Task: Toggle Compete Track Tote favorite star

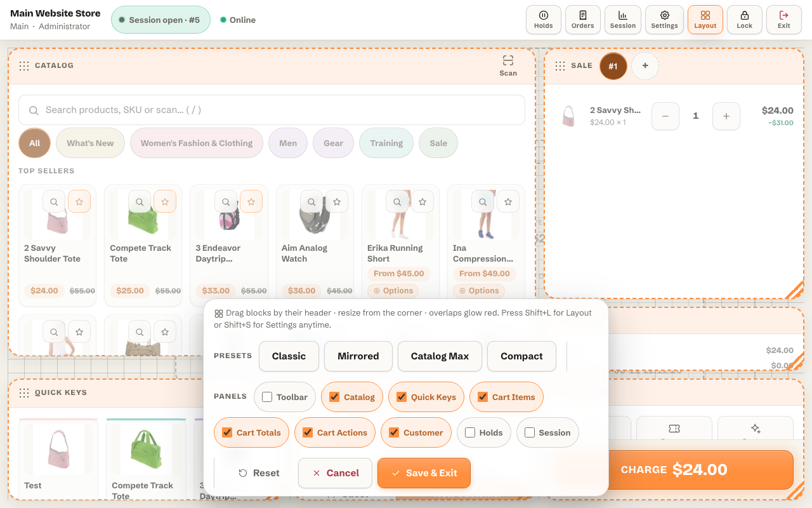Action: click(165, 202)
